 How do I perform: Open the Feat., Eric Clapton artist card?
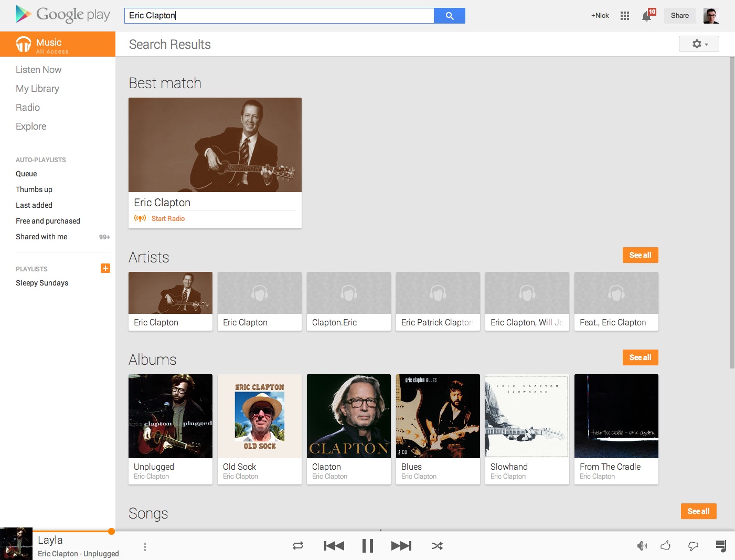coord(616,301)
